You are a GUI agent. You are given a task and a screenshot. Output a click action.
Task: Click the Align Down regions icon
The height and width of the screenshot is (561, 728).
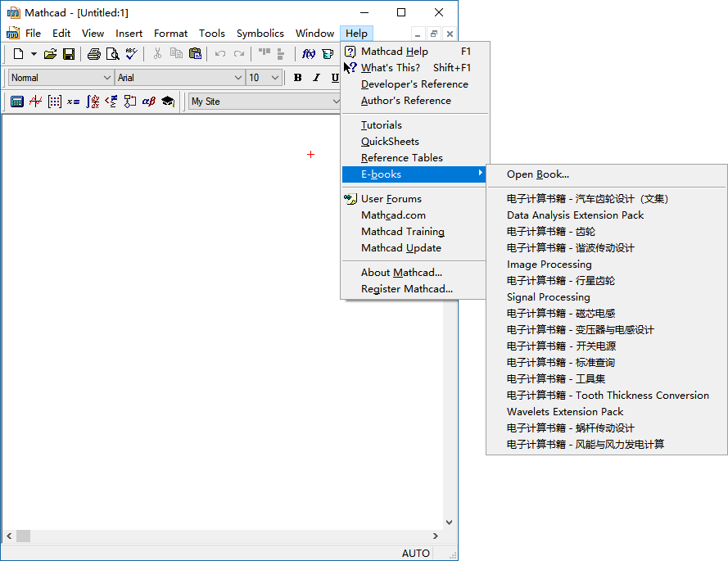point(280,54)
